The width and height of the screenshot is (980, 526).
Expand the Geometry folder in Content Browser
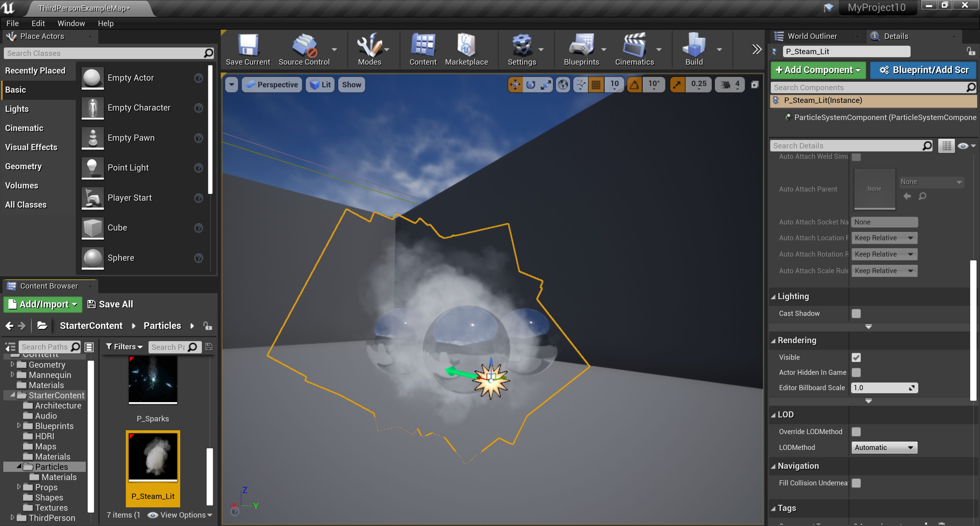pyautogui.click(x=12, y=364)
